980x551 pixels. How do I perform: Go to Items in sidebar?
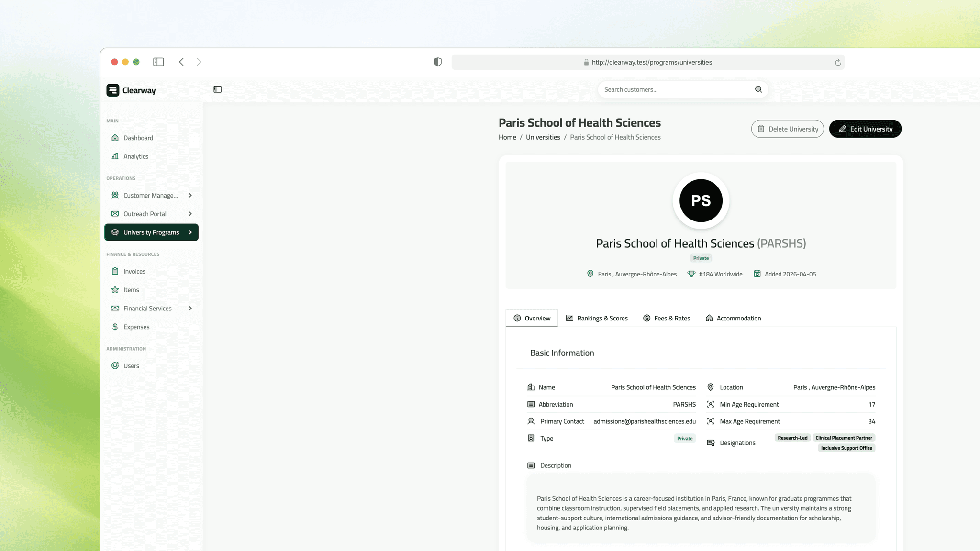pos(131,290)
